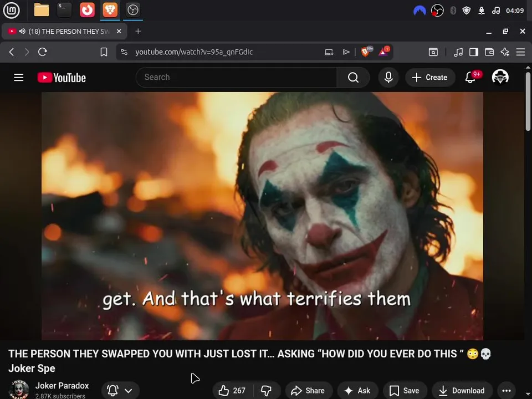Click the video title text
532x399 pixels.
pyautogui.click(x=249, y=361)
